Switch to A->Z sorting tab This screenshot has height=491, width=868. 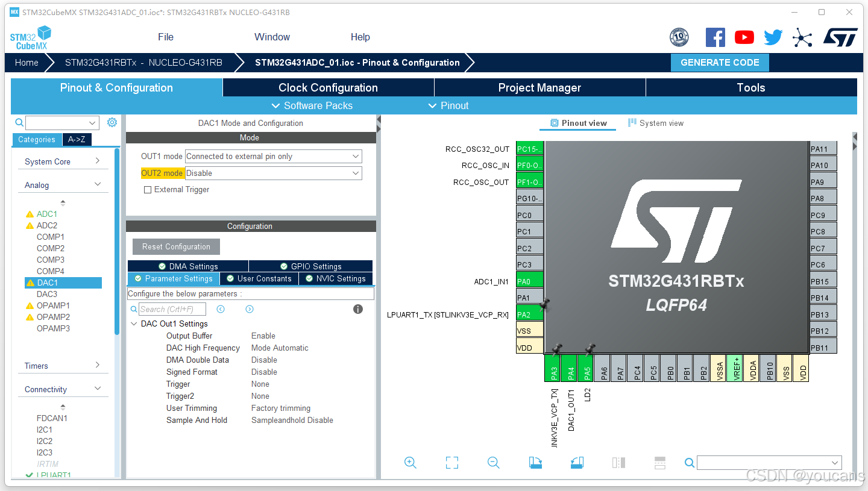point(77,139)
